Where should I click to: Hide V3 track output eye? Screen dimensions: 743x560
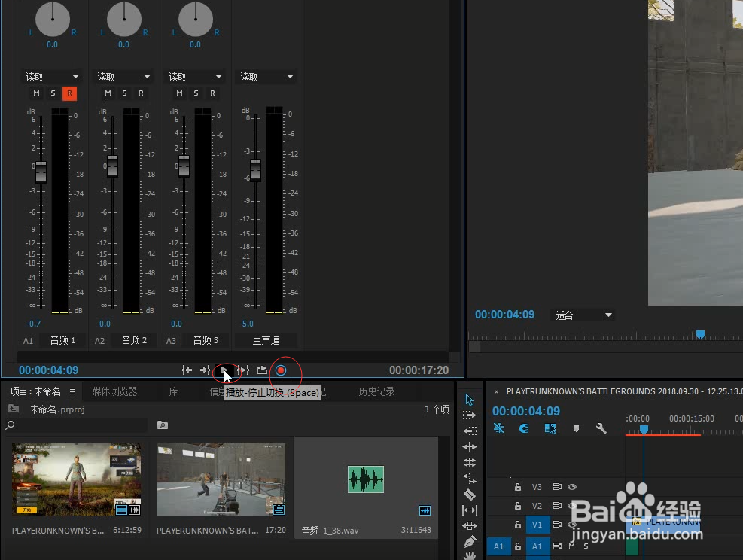(572, 486)
